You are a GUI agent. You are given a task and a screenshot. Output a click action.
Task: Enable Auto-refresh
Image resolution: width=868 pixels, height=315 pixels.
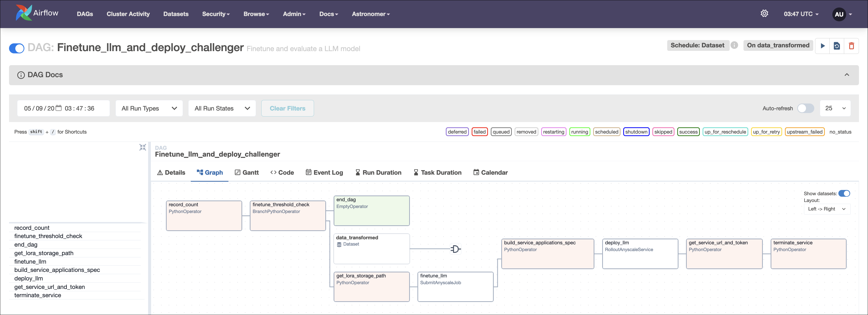pyautogui.click(x=806, y=108)
